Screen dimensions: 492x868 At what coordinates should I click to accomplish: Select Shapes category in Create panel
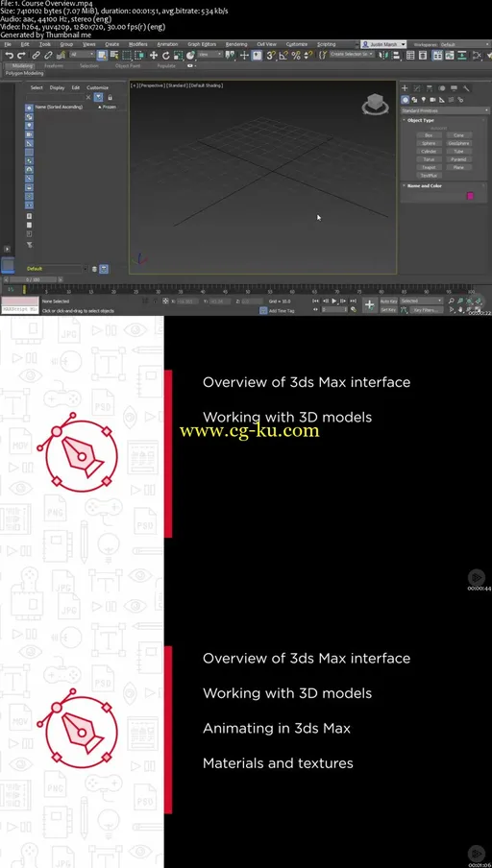click(x=414, y=100)
